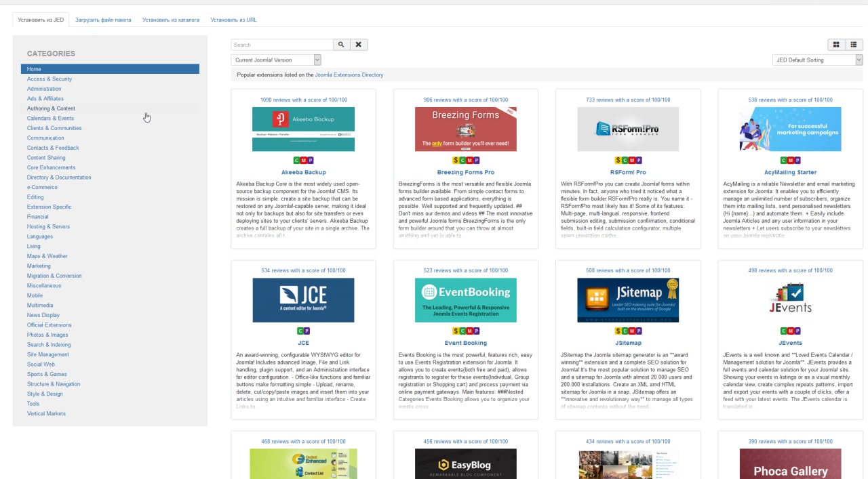Open the Clients & Communities category

tap(54, 128)
